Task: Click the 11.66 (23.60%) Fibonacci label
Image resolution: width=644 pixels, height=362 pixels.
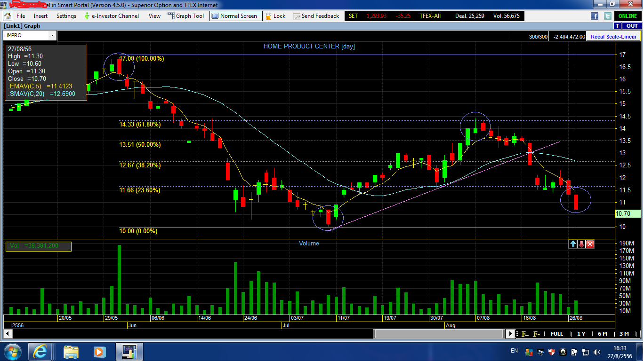Action: coord(140,190)
